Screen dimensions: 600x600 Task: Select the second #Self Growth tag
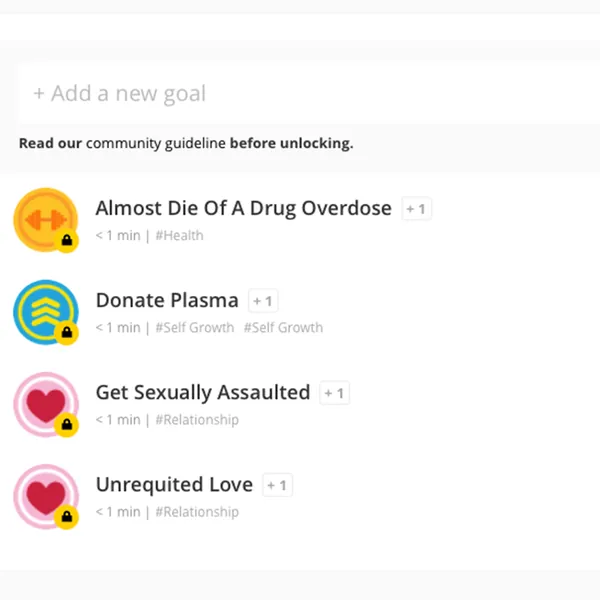pos(284,328)
